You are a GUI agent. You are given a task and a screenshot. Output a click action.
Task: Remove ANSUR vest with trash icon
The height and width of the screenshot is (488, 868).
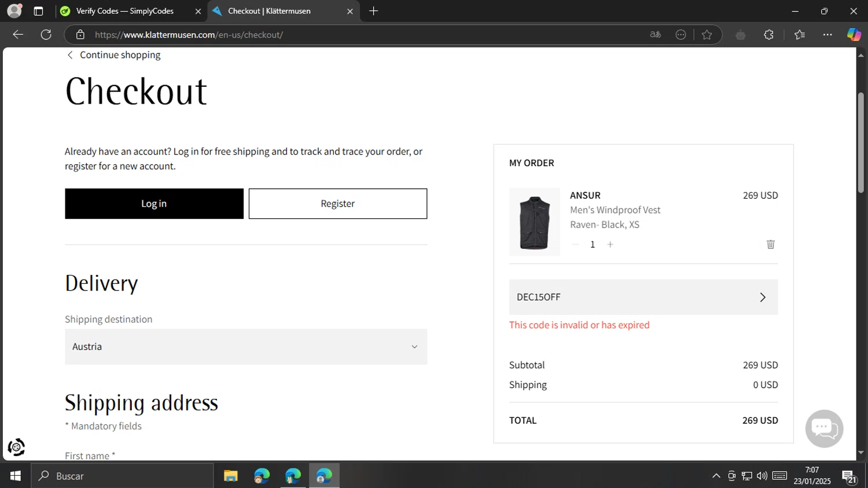[x=770, y=244]
